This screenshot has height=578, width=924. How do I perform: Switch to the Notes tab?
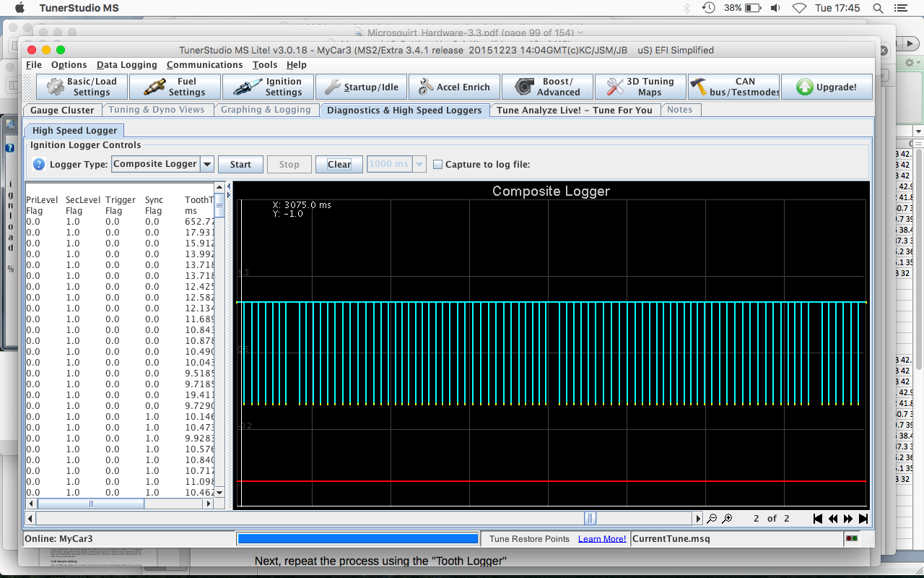pos(679,110)
